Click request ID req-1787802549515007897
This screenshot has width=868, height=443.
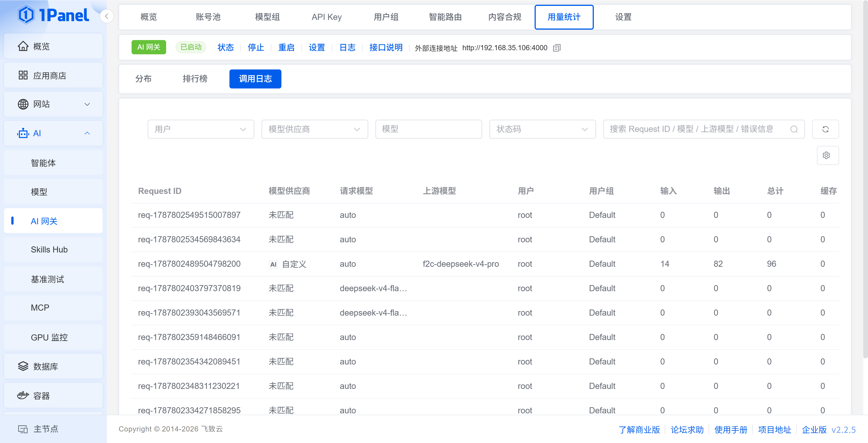click(189, 215)
